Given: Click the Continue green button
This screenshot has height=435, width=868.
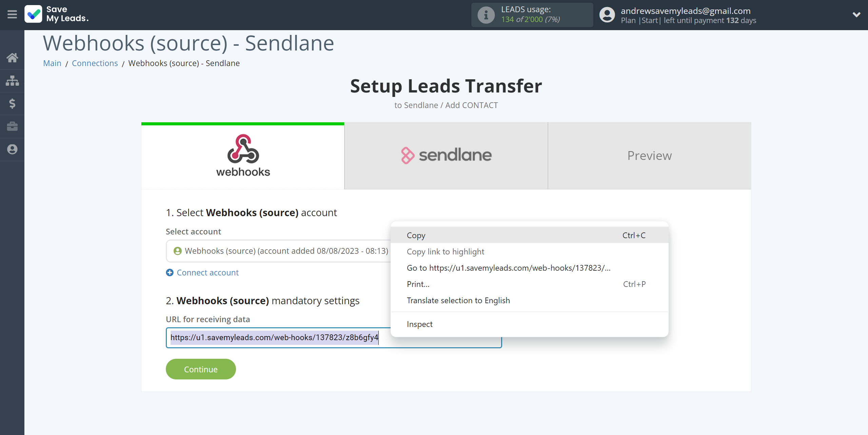Looking at the screenshot, I should pos(201,368).
